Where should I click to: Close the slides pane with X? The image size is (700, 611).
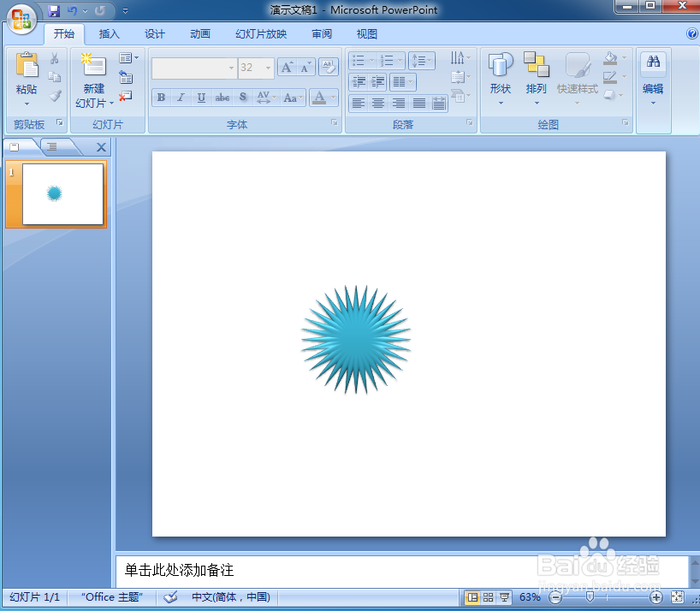click(101, 147)
